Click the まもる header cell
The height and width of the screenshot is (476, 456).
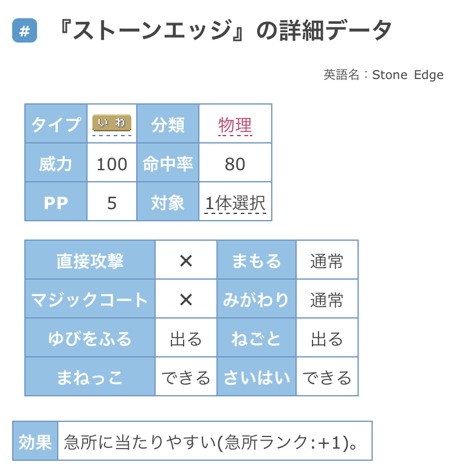[x=257, y=260]
